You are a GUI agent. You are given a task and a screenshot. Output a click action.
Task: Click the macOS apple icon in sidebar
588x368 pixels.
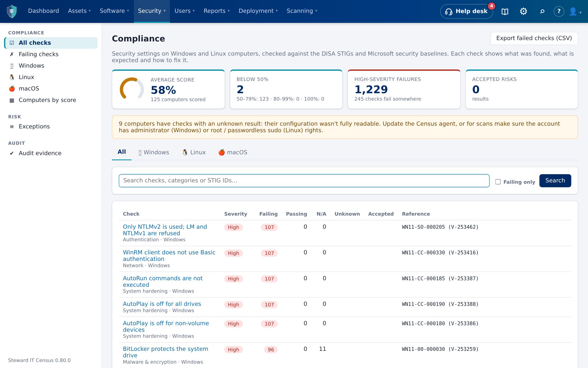tap(12, 89)
